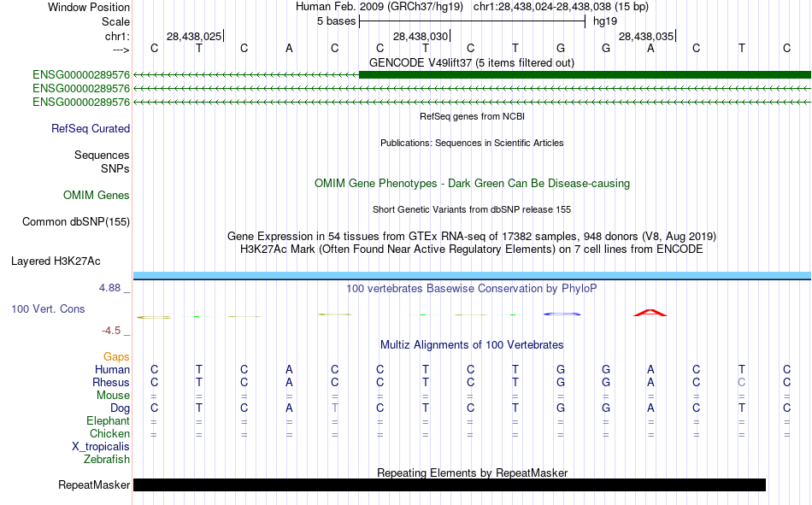
Task: Open the OMIM Gene Phenotypes track title
Action: [x=472, y=184]
